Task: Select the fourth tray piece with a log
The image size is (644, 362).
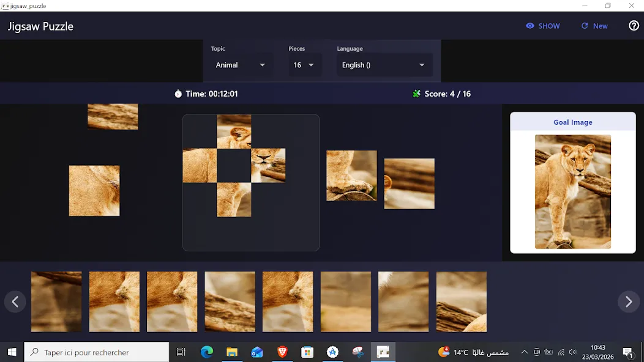Action: tap(230, 301)
